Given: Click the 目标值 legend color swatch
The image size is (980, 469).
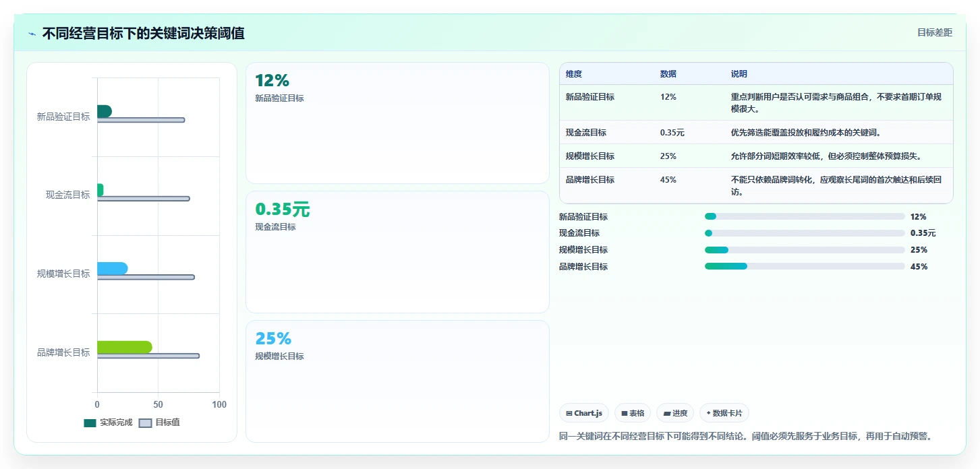Looking at the screenshot, I should click(x=145, y=423).
